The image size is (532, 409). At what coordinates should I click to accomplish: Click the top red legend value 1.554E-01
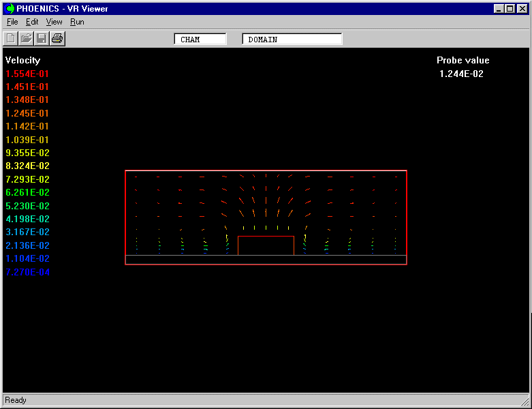point(27,74)
